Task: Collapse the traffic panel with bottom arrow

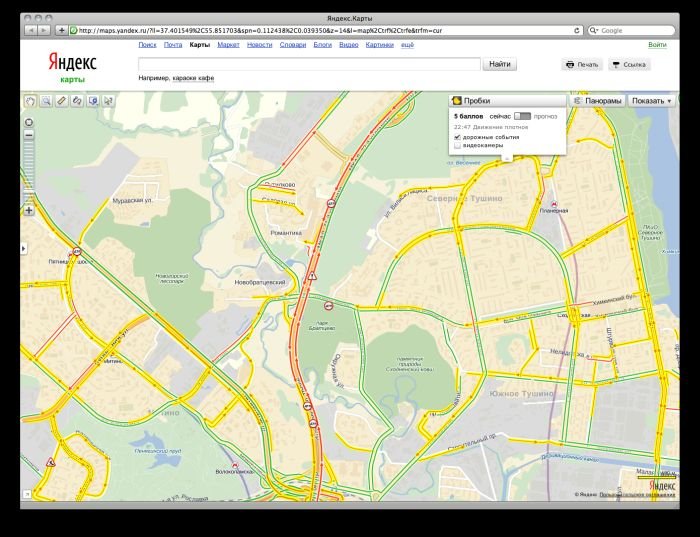Action: pyautogui.click(x=507, y=157)
